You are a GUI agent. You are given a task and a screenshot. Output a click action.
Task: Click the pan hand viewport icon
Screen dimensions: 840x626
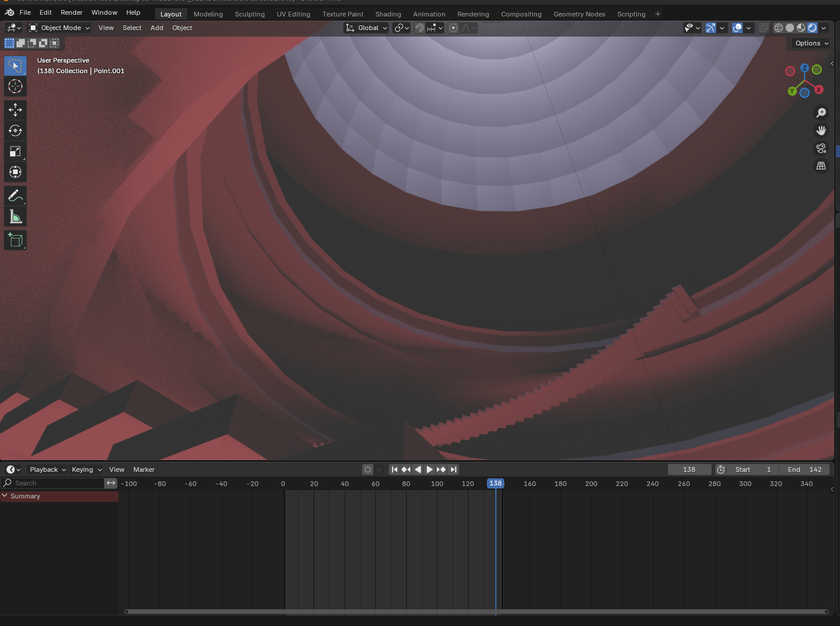pos(821,131)
